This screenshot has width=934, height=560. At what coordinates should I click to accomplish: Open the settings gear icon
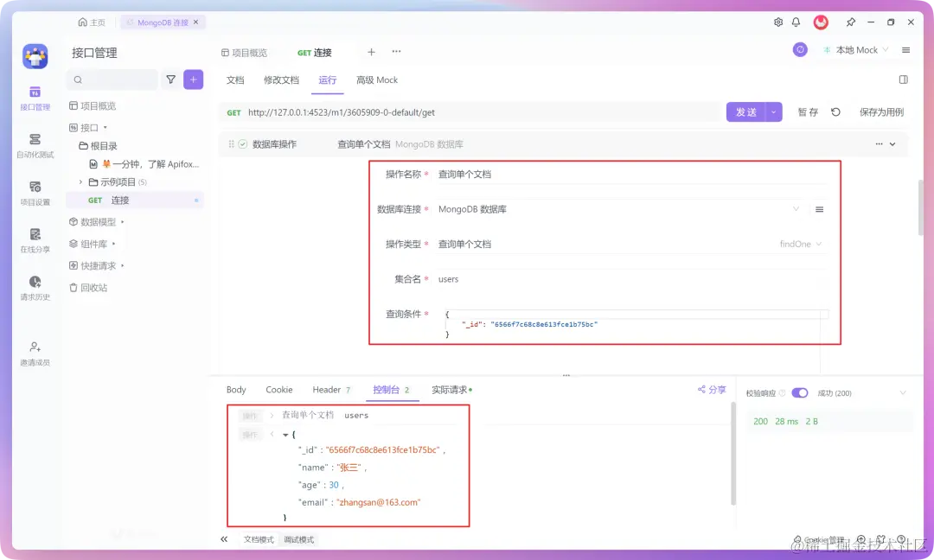[778, 22]
